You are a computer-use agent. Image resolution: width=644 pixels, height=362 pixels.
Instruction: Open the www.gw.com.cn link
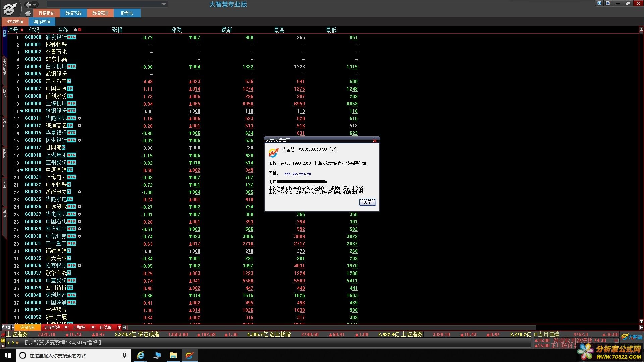pos(298,174)
